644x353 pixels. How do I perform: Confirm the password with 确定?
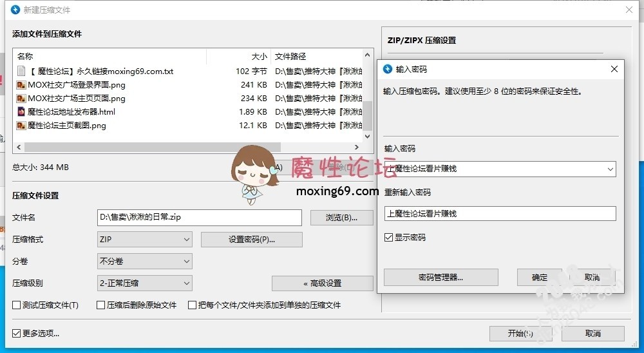540,278
